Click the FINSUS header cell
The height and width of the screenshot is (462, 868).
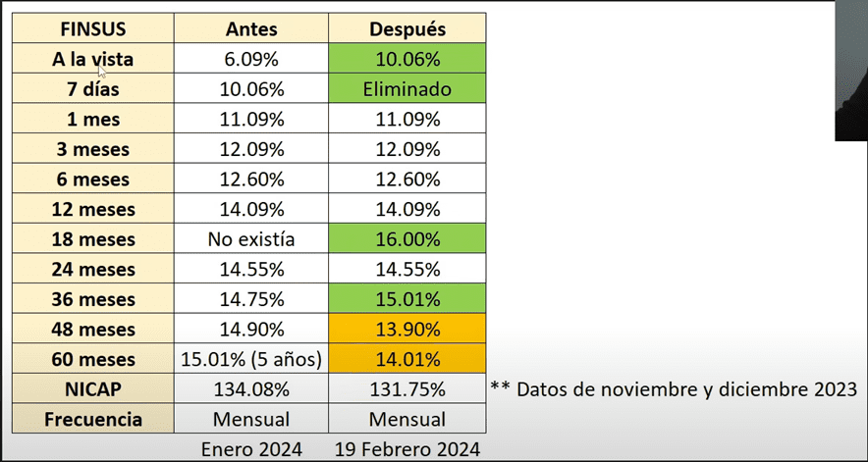coord(93,28)
